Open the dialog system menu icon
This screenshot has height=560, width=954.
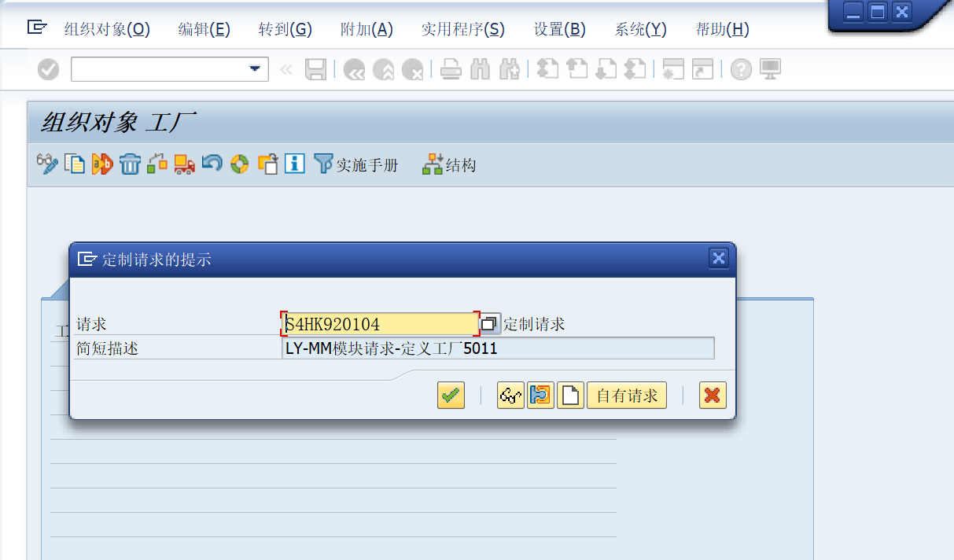87,258
